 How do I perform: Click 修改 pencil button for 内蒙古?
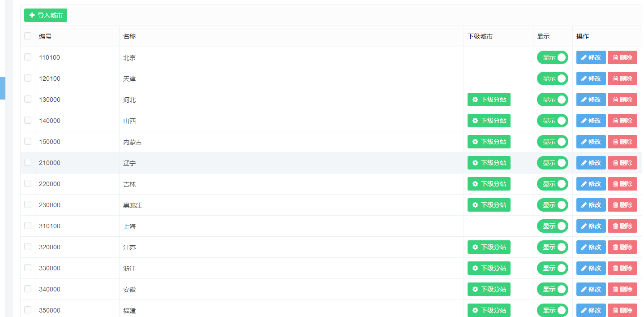point(591,142)
